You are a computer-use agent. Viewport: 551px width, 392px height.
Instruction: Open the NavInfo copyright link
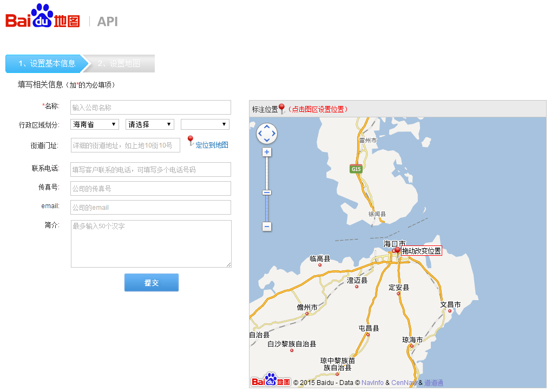[x=372, y=383]
